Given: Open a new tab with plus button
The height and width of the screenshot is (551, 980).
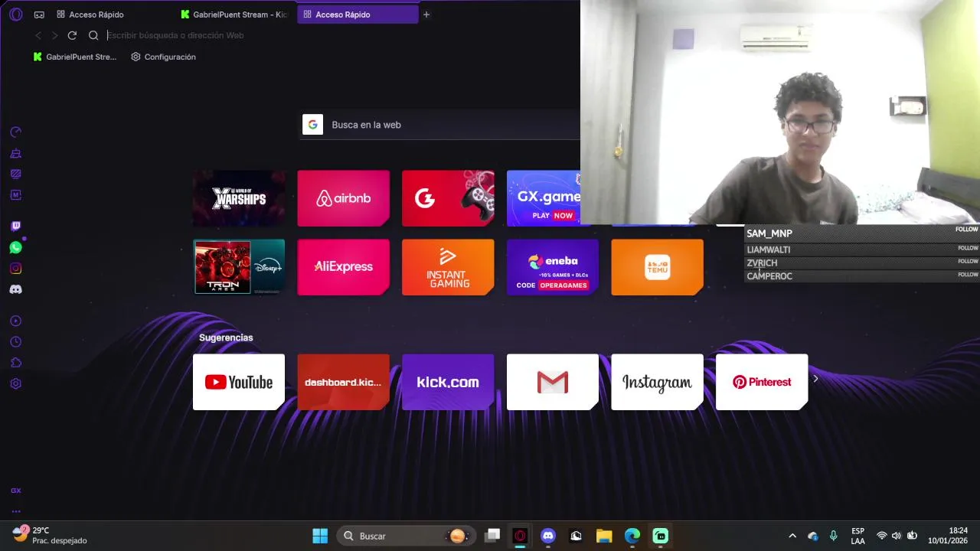Looking at the screenshot, I should point(426,15).
